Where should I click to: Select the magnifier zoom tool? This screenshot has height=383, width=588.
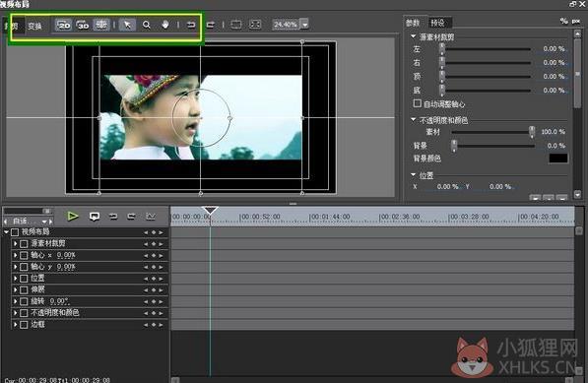click(x=146, y=26)
